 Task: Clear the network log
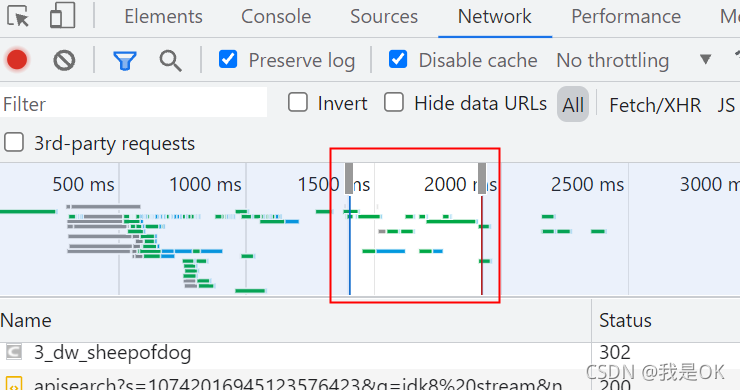[x=64, y=60]
